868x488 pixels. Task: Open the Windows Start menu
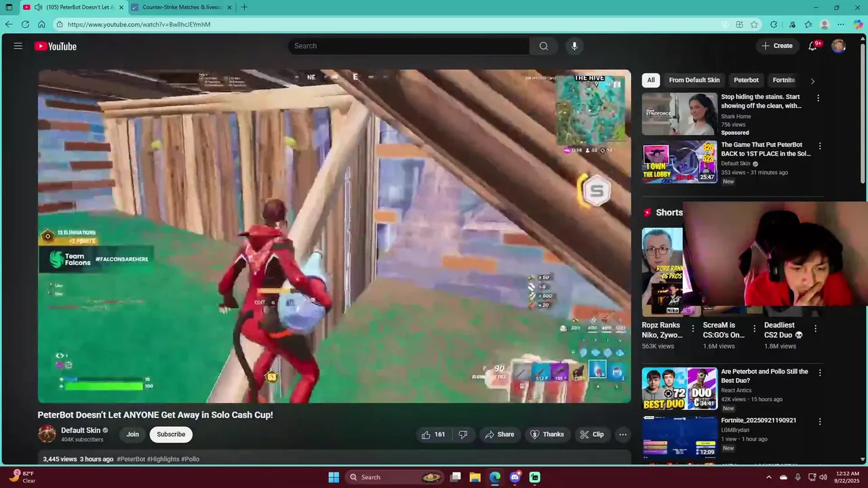(334, 477)
